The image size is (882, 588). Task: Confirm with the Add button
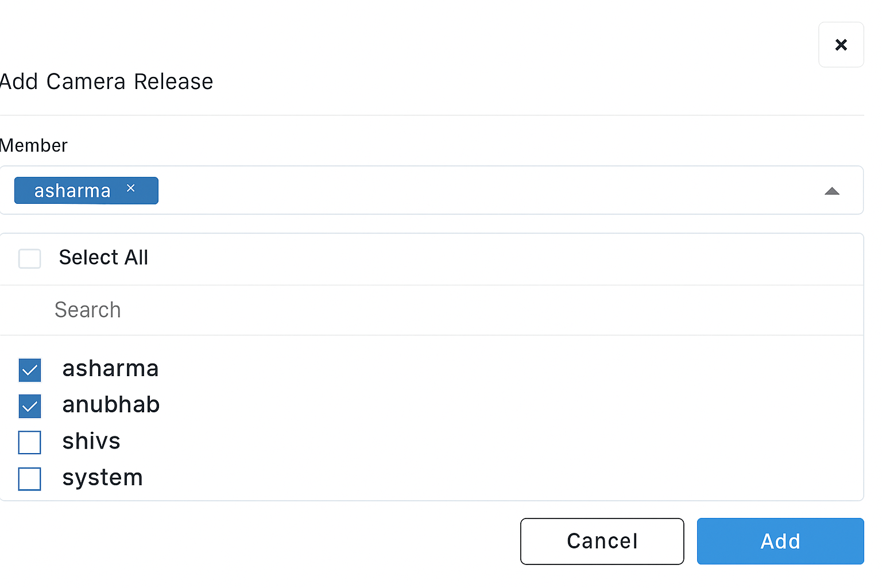780,541
